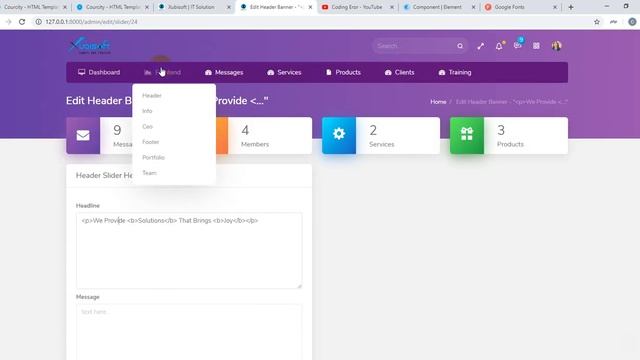Image resolution: width=640 pixels, height=360 pixels.
Task: Open the Clients navigation item
Action: pos(400,72)
